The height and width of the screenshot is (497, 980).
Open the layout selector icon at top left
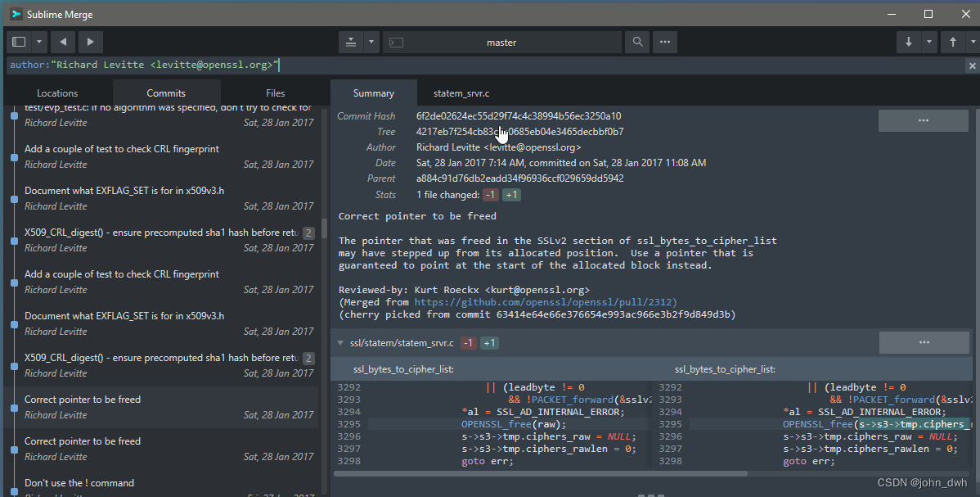(x=18, y=42)
